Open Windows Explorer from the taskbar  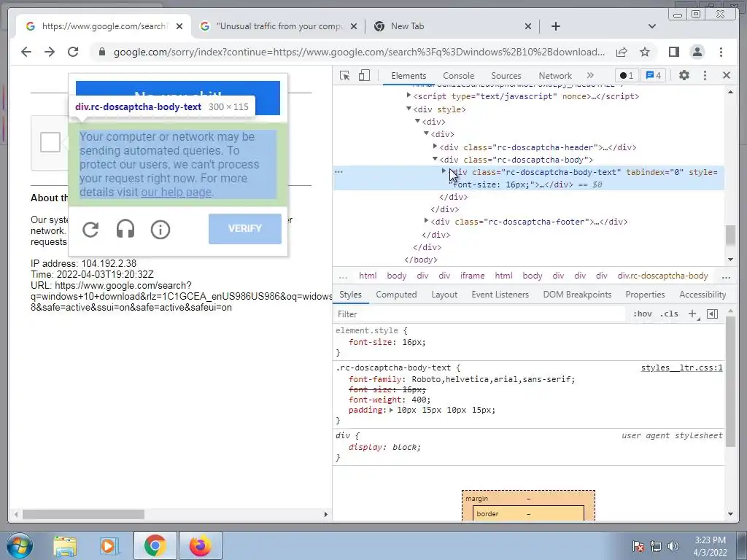point(65,545)
